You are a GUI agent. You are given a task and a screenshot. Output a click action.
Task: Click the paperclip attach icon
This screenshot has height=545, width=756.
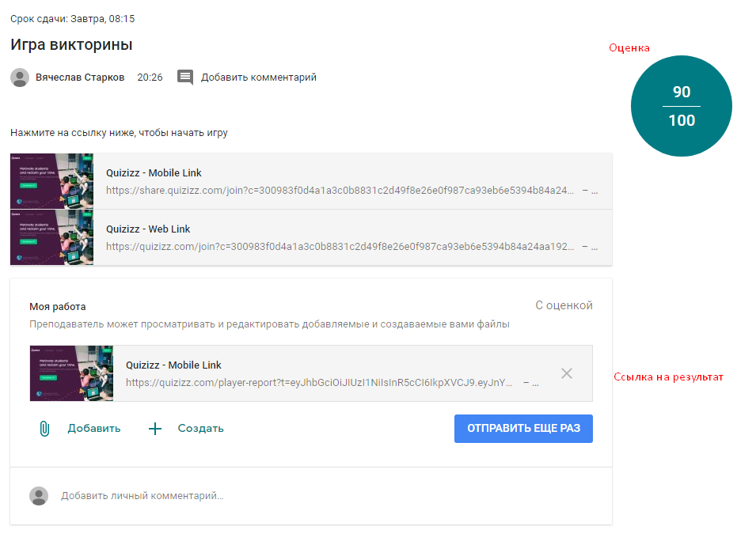tap(44, 429)
